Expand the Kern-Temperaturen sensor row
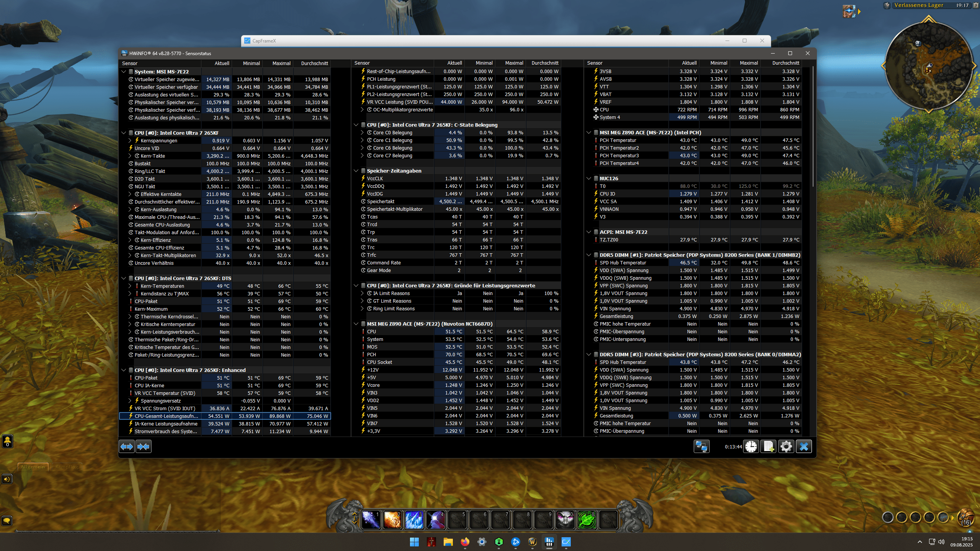Image resolution: width=980 pixels, height=551 pixels. [x=130, y=286]
